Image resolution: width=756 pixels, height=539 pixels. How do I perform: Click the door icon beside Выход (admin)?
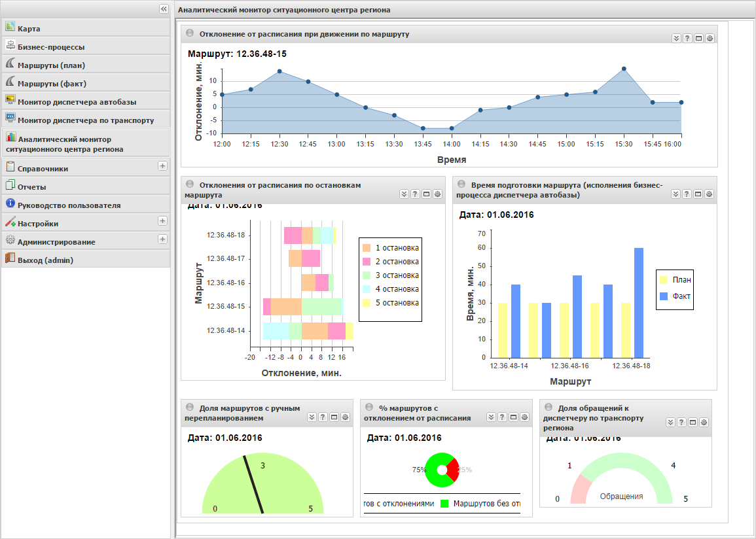pos(10,258)
